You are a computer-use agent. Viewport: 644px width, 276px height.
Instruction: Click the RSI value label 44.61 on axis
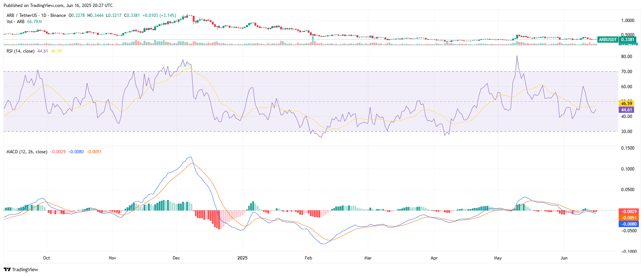pos(626,110)
